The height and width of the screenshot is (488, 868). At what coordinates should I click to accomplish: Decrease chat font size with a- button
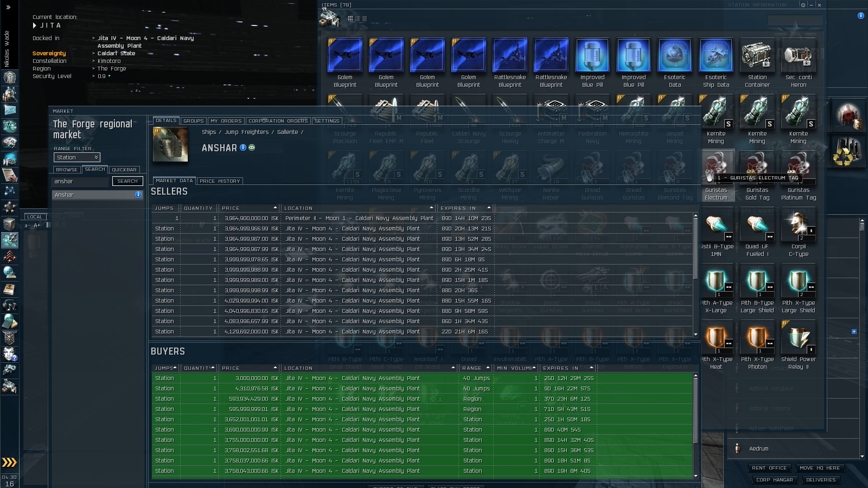pyautogui.click(x=27, y=225)
